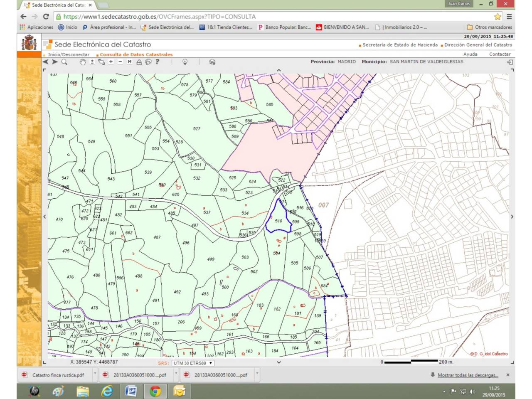Open Internet Explorer from the taskbar
The width and height of the screenshot is (532, 399).
[107, 391]
